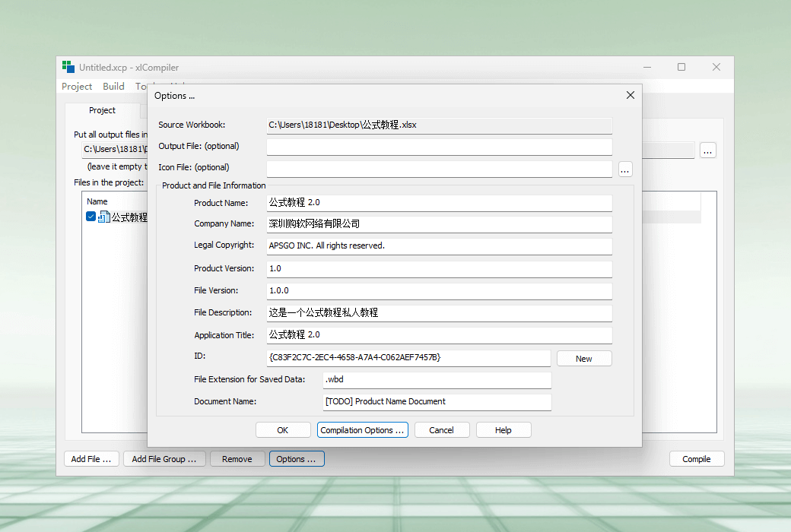Click the Legal Copyright field
791x532 pixels.
point(439,245)
